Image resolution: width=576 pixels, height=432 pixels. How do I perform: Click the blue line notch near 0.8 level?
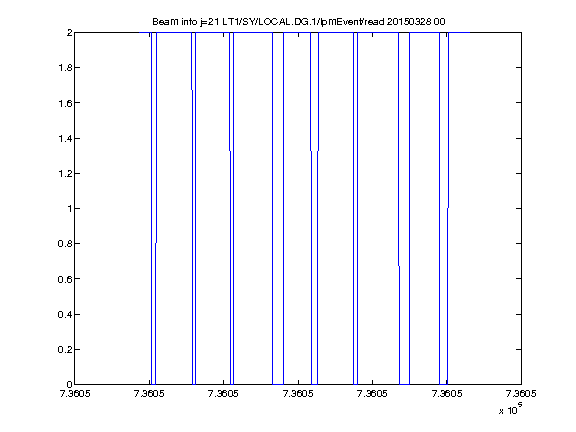pyautogui.click(x=156, y=243)
